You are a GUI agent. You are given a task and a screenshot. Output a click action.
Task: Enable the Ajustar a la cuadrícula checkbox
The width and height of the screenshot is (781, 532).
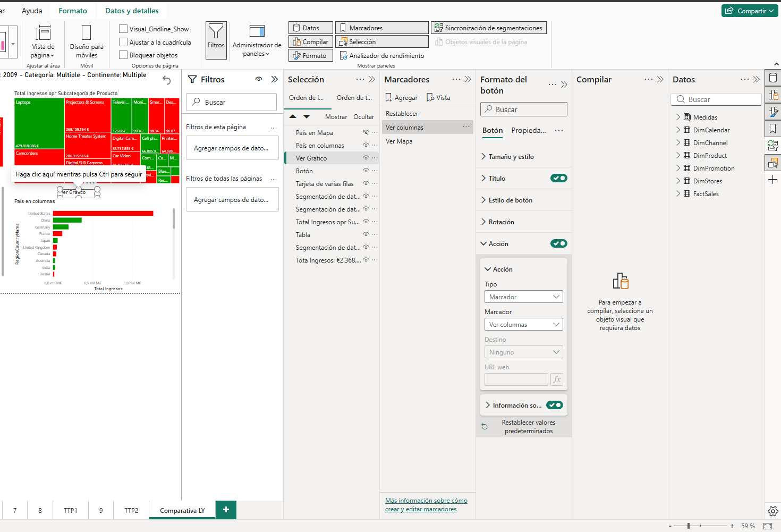(123, 42)
